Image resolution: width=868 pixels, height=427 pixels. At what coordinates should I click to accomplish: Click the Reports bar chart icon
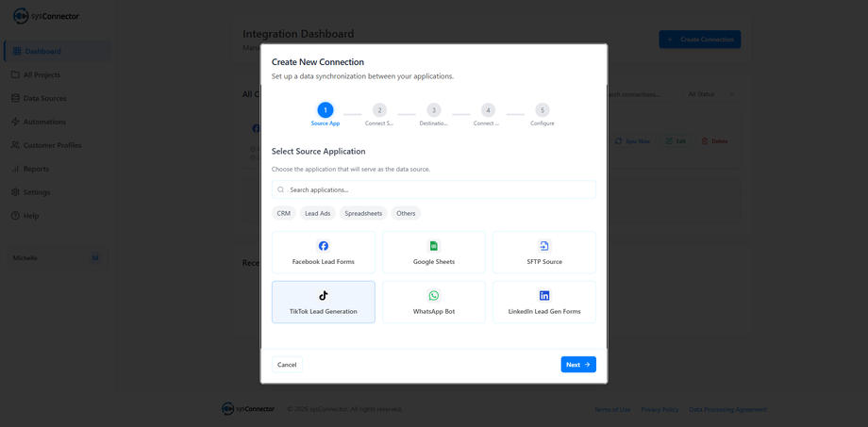(x=15, y=169)
